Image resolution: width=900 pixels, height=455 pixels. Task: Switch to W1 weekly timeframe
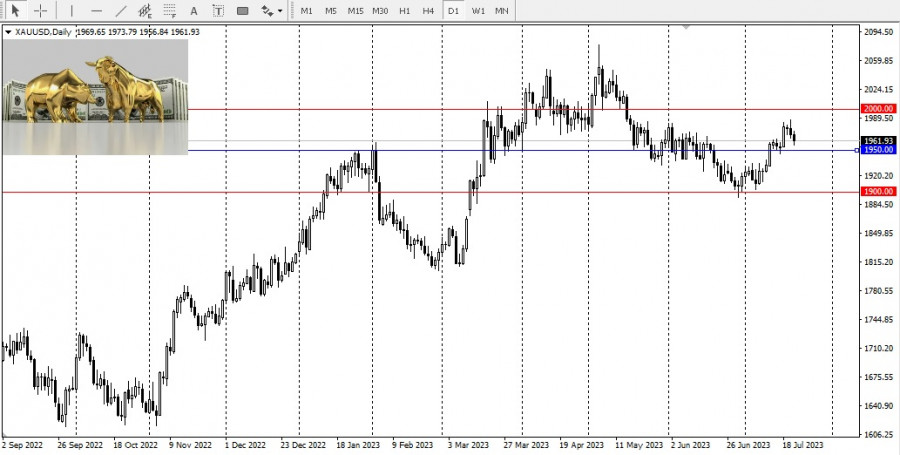pyautogui.click(x=478, y=11)
